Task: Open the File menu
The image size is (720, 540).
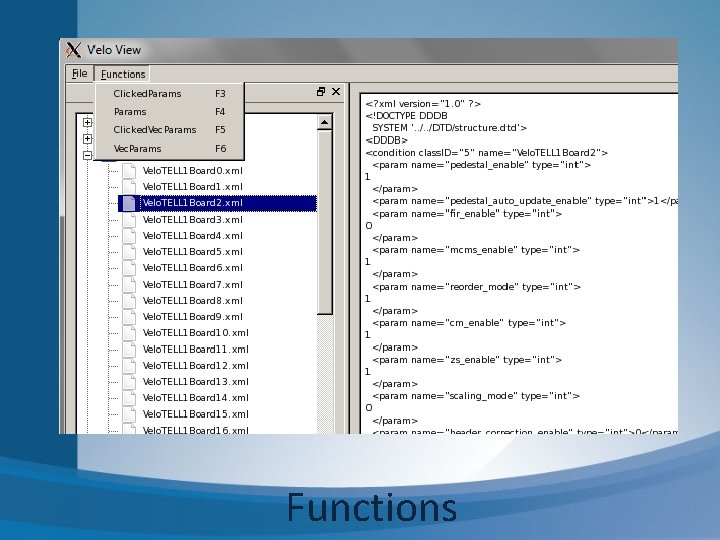Action: 79,73
